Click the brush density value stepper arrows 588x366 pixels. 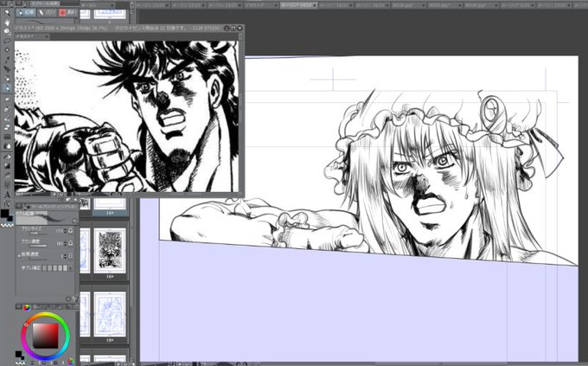click(x=65, y=244)
